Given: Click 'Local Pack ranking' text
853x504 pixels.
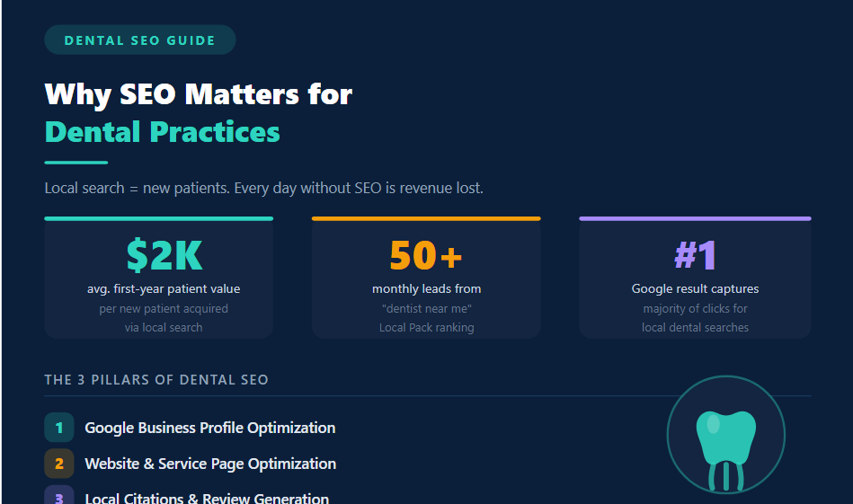Looking at the screenshot, I should [426, 327].
